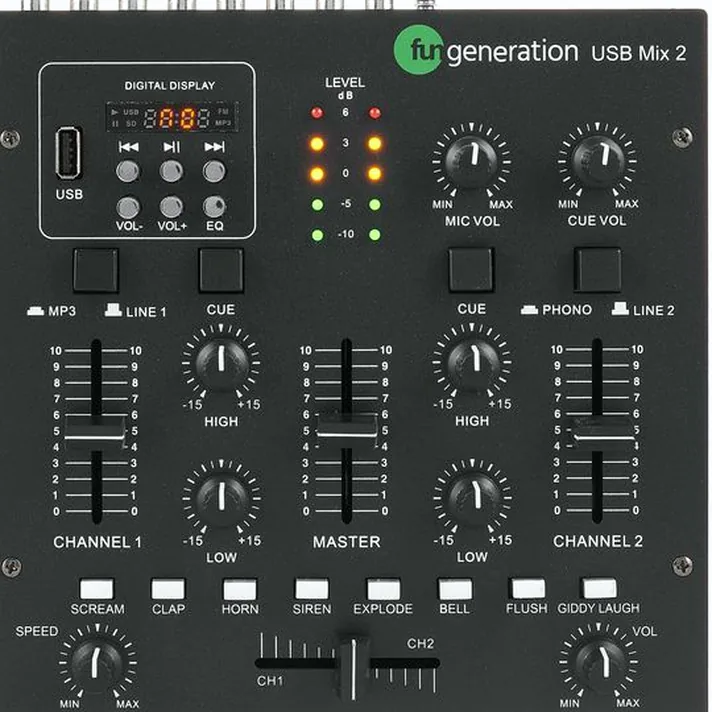
Task: Click the MIC VOL knob
Action: click(471, 161)
